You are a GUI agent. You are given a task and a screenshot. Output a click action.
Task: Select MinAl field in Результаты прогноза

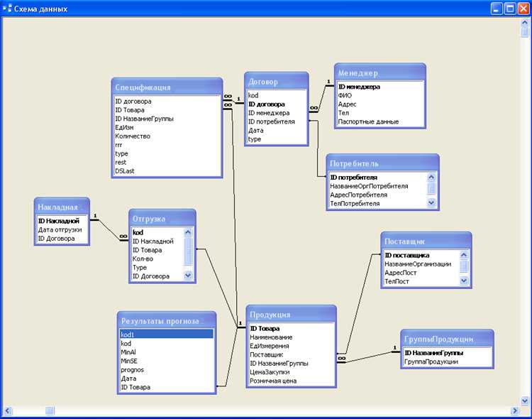pyautogui.click(x=167, y=352)
